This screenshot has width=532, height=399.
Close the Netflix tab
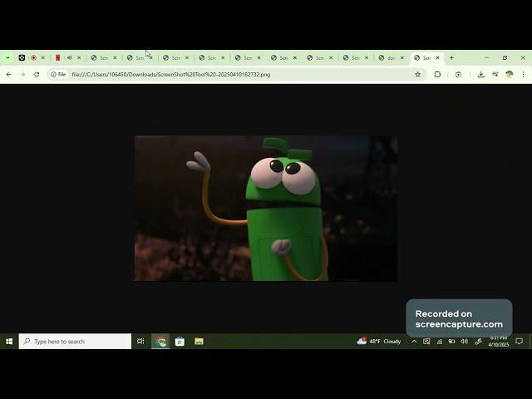coord(79,58)
